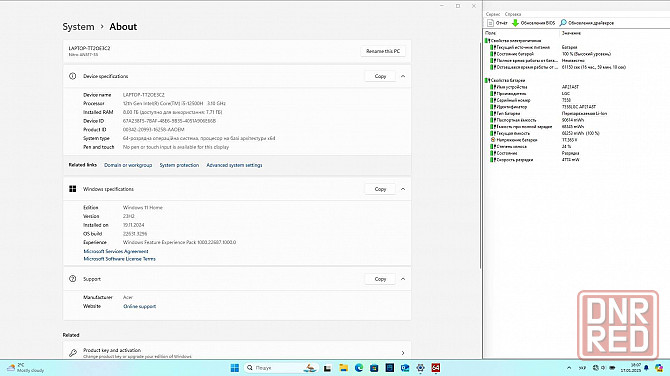Click the driver update magnifier icon
Image resolution: width=670 pixels, height=376 pixels.
pyautogui.click(x=563, y=23)
